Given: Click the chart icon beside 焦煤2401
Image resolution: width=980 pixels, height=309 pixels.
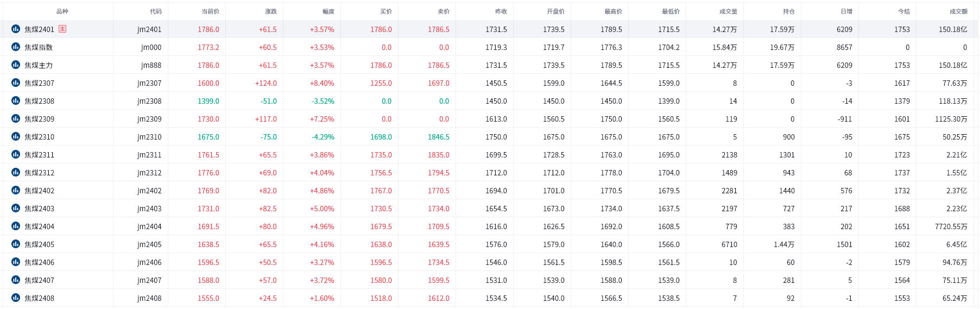Looking at the screenshot, I should 16,29.
